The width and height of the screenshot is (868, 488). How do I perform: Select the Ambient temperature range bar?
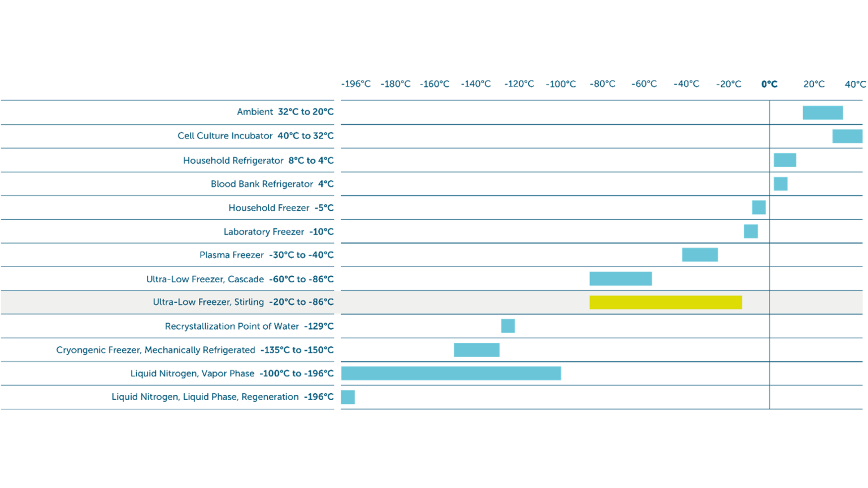[822, 112]
